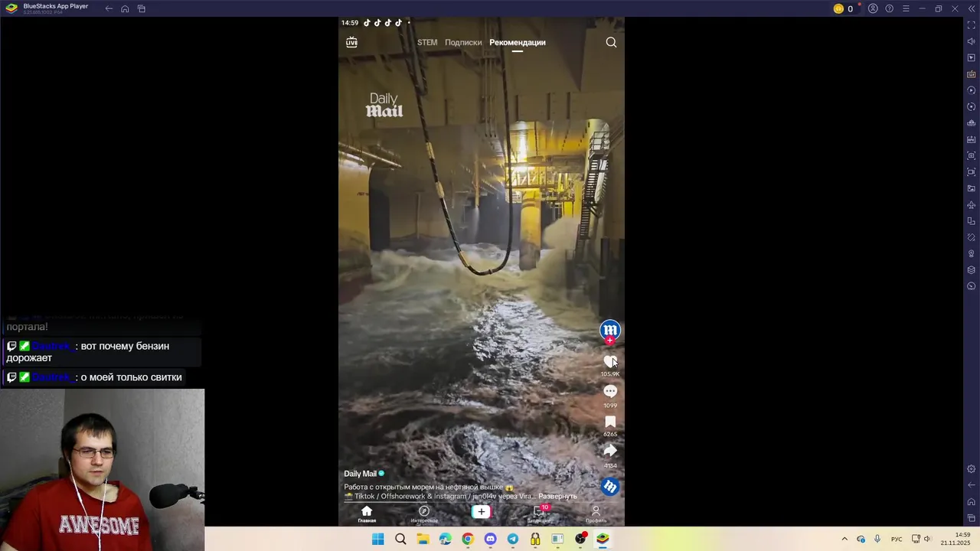The height and width of the screenshot is (551, 980).
Task: Set BlueStacks location pin icon
Action: (x=972, y=253)
